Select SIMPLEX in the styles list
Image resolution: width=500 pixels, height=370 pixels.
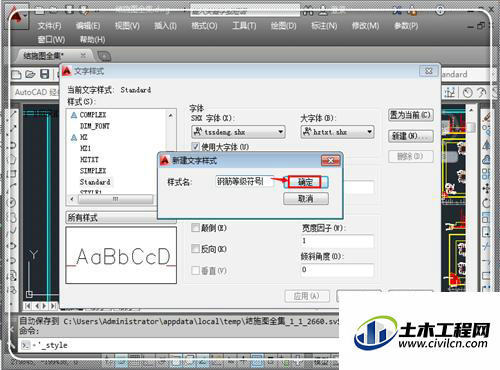(x=93, y=171)
